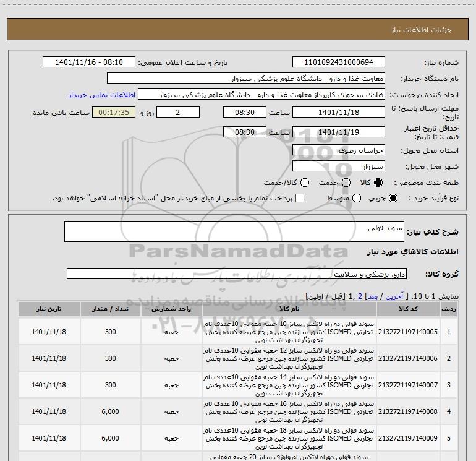Image resolution: width=476 pixels, height=461 pixels.
Task: Go to the آخرین page link
Action: coord(394,296)
